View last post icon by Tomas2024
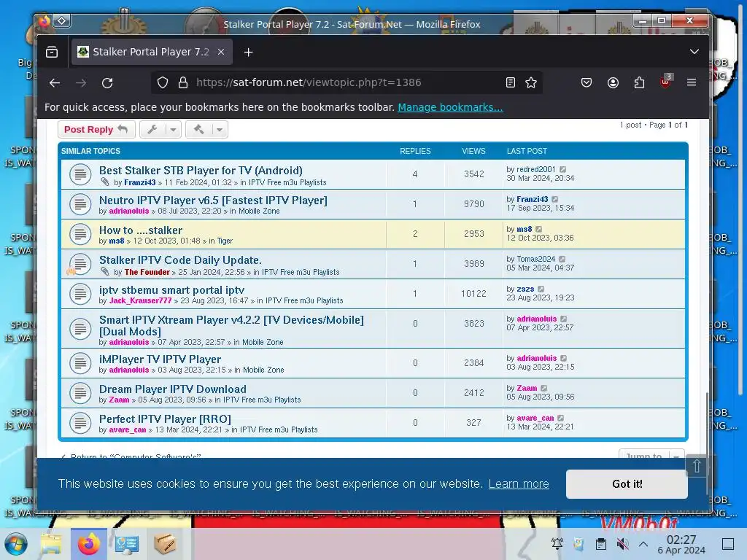Image resolution: width=747 pixels, height=560 pixels. (x=562, y=259)
